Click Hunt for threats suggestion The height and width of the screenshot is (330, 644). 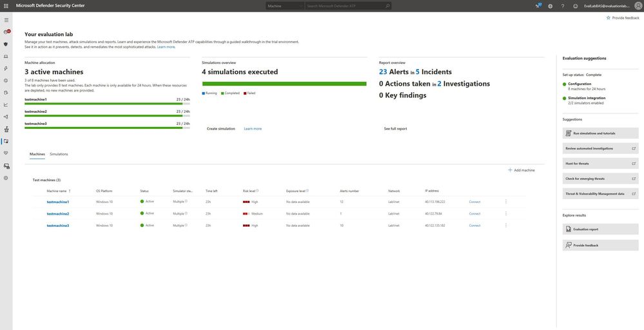pyautogui.click(x=600, y=163)
